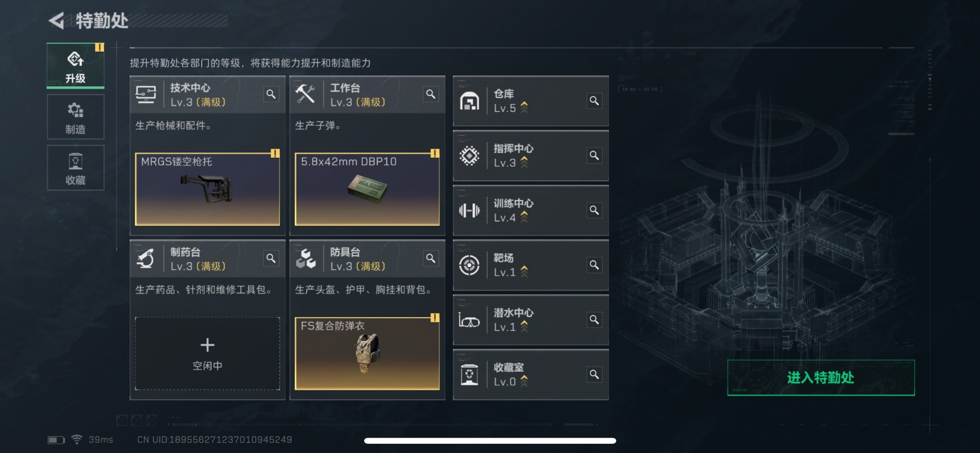Switch to the 收藏 tab

coord(76,168)
